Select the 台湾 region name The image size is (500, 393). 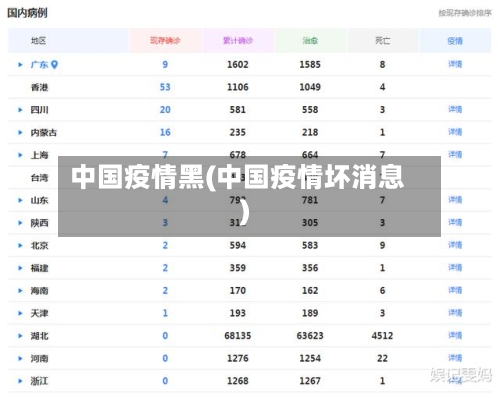pos(39,178)
